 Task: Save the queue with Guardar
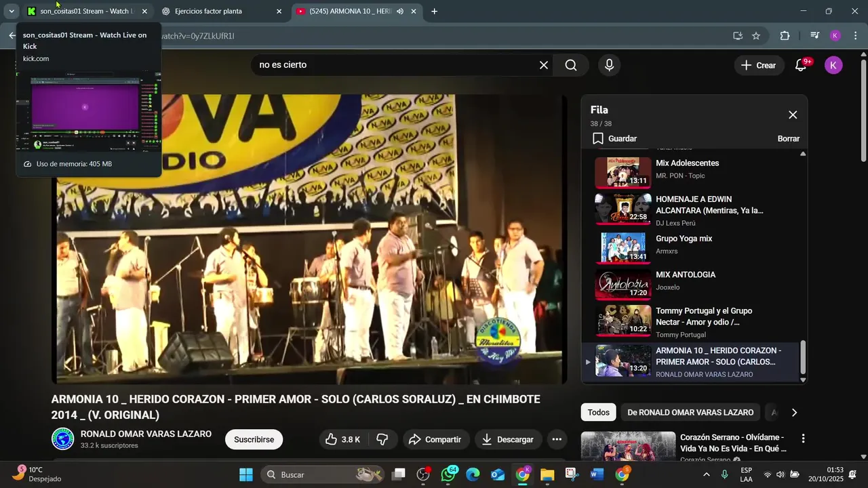tap(614, 138)
